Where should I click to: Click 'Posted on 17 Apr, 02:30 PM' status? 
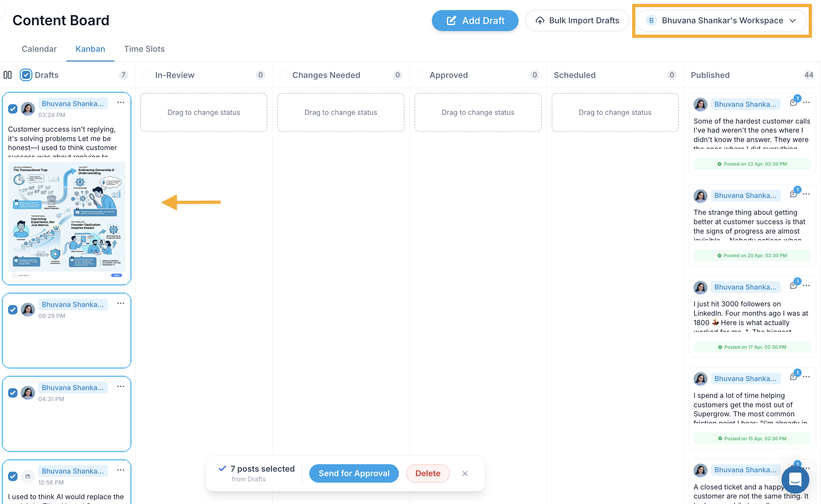(752, 347)
